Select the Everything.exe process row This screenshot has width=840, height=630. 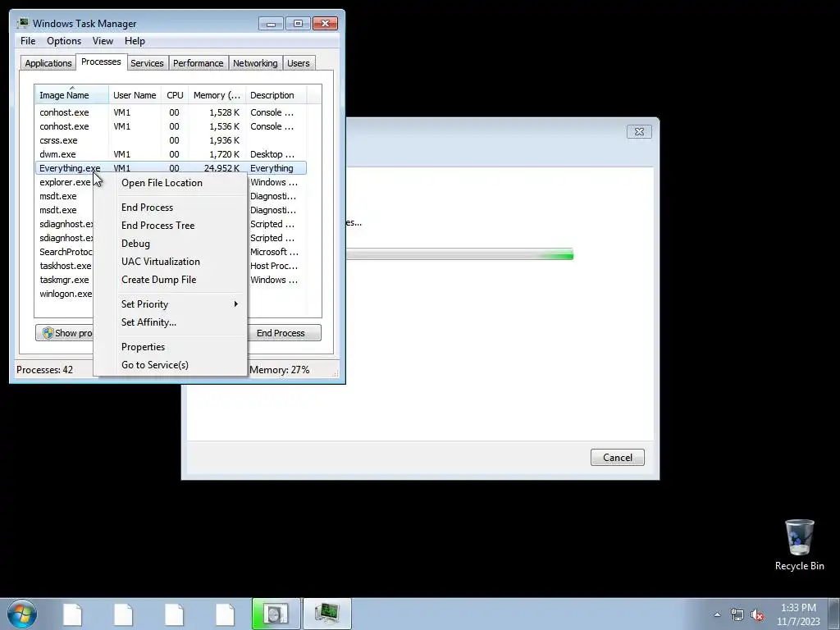pyautogui.click(x=171, y=168)
